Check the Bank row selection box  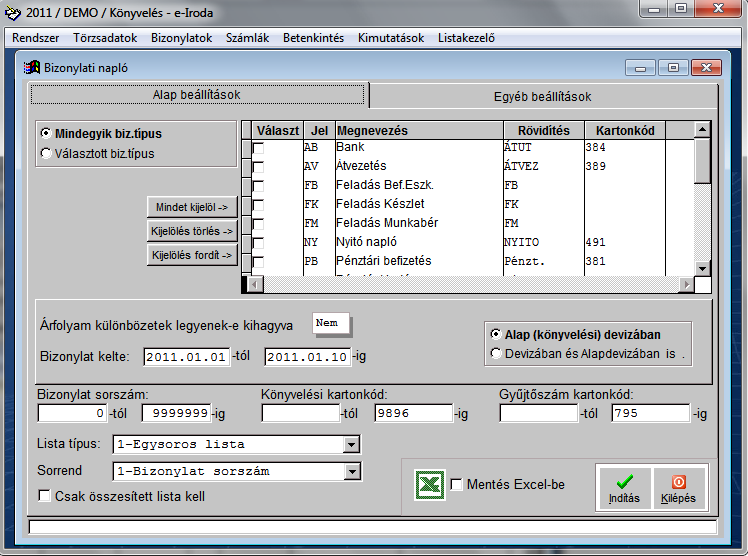coord(260,148)
